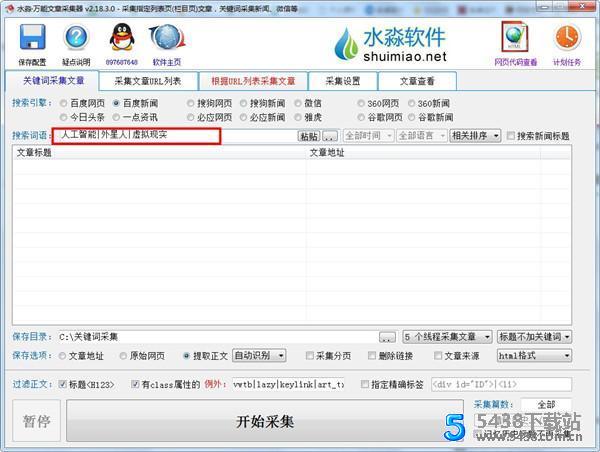
Task: Switch to 关键词采集文章 tab
Action: click(x=53, y=81)
